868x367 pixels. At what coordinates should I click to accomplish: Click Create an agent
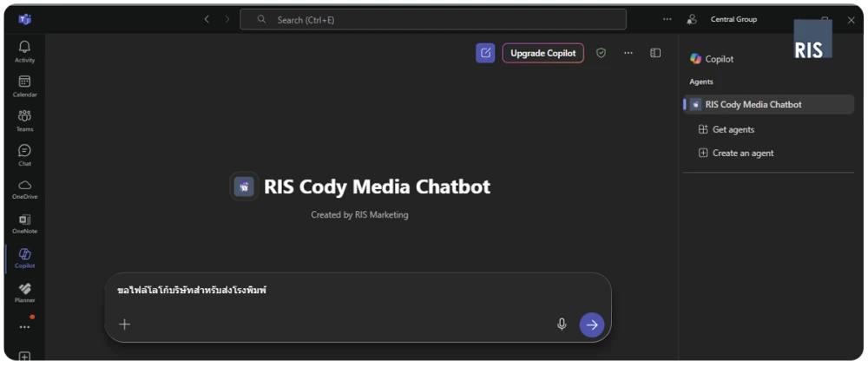(736, 153)
